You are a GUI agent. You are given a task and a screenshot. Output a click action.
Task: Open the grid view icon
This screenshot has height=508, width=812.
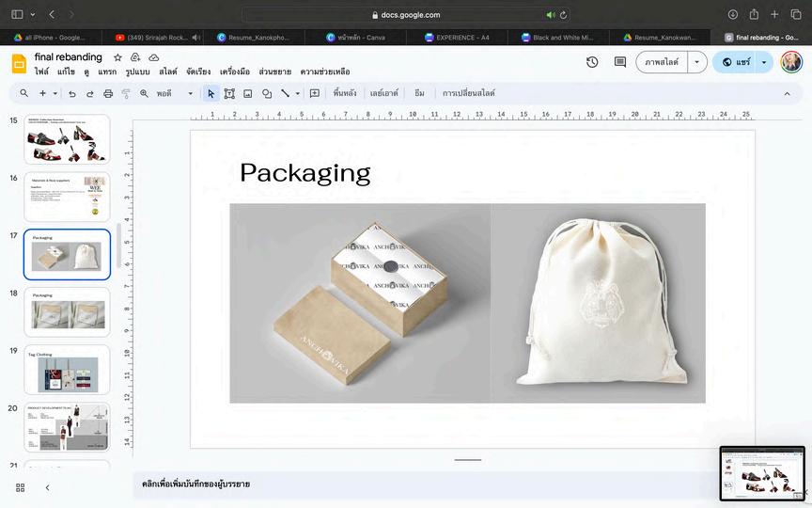(x=20, y=487)
